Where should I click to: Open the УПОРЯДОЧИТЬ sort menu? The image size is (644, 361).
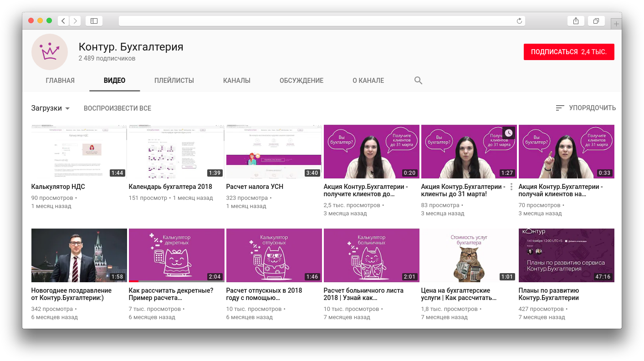pyautogui.click(x=586, y=108)
